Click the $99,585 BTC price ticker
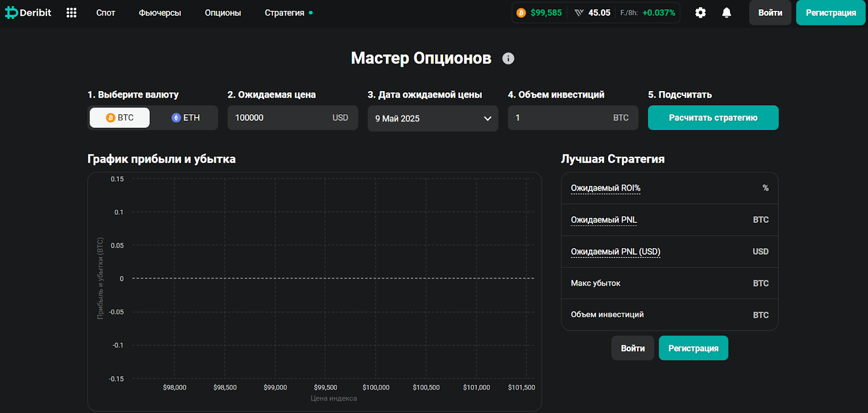868x413 pixels. point(546,12)
